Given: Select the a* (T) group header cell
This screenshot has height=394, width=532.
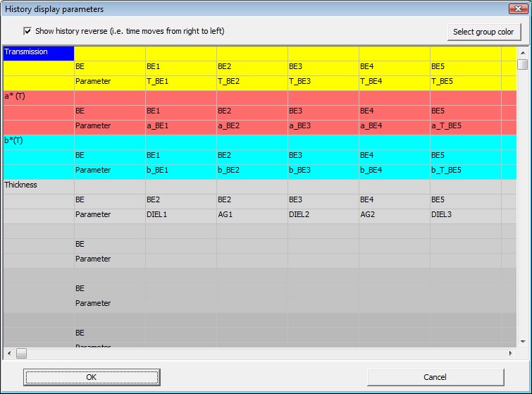Looking at the screenshot, I should click(39, 97).
